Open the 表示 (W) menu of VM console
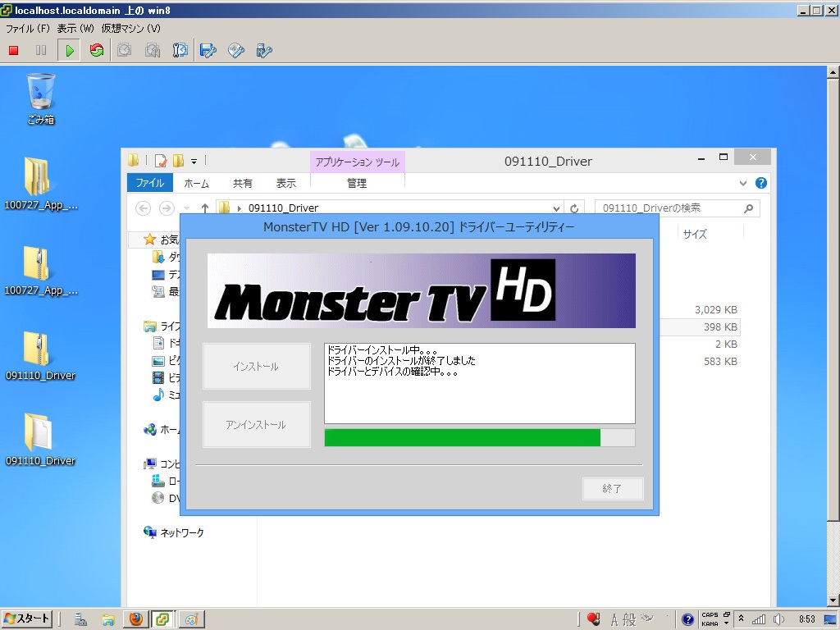The image size is (840, 630). coord(75,29)
